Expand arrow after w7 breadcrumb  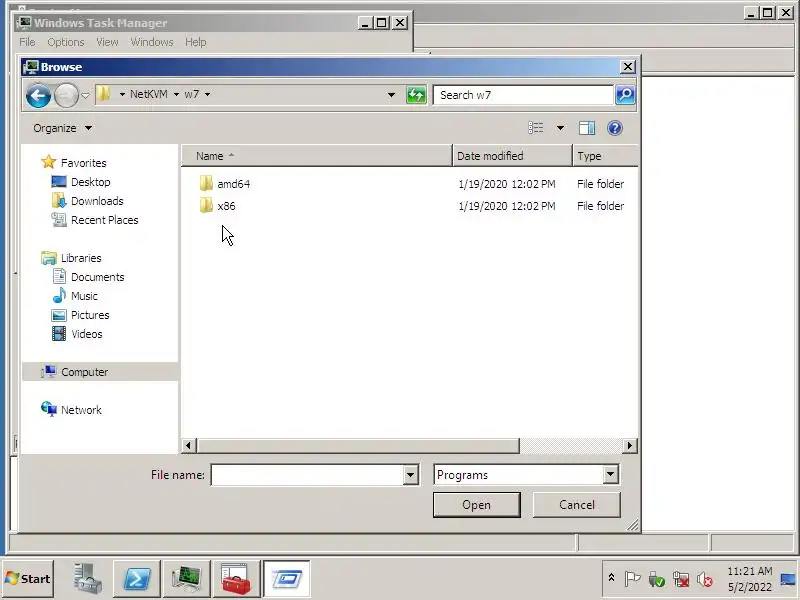tap(208, 94)
